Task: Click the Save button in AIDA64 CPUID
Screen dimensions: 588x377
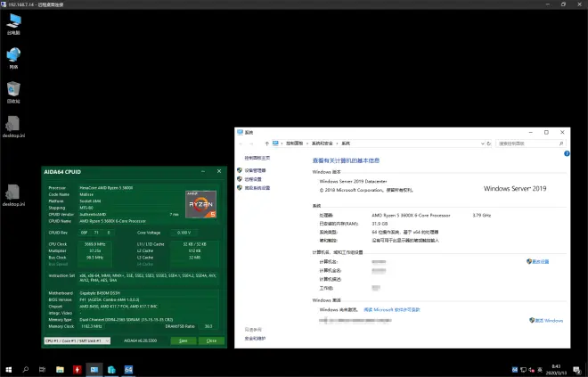Action: [x=183, y=340]
